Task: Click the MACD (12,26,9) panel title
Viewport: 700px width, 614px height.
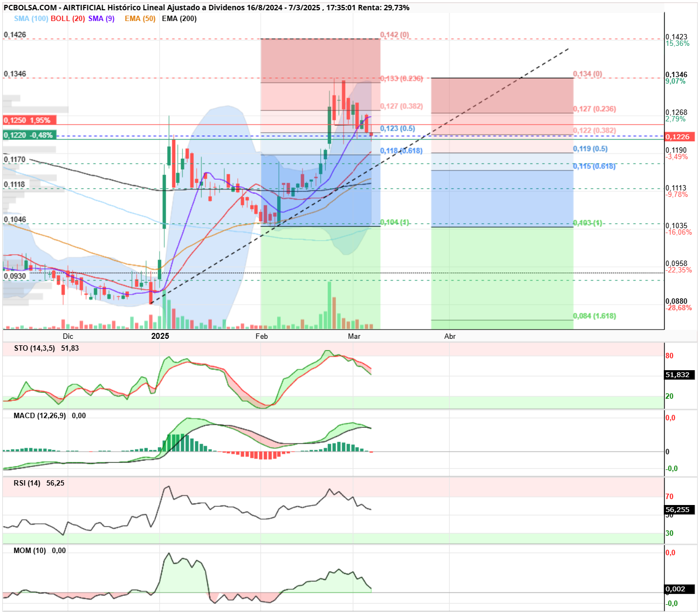Action: 40,415
